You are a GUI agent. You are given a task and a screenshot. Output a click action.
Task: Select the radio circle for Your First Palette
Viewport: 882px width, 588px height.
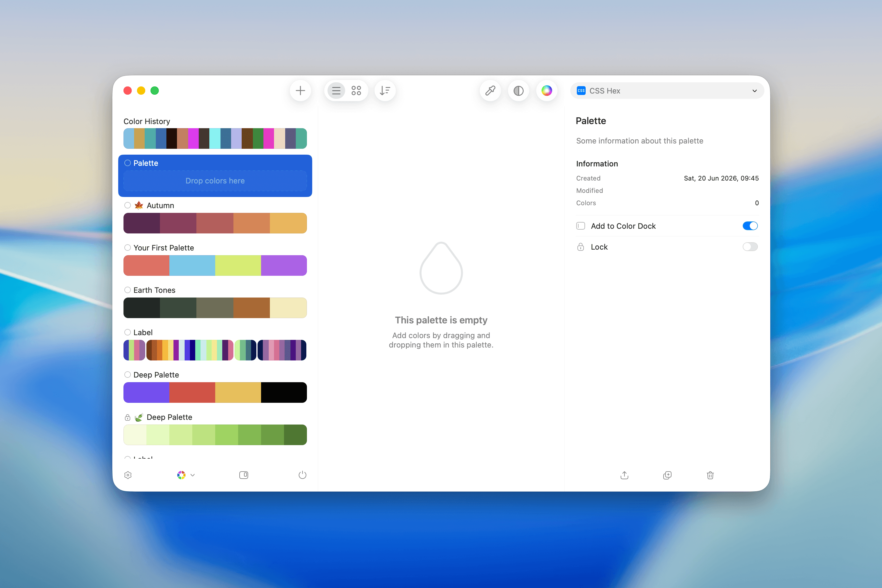[128, 248]
